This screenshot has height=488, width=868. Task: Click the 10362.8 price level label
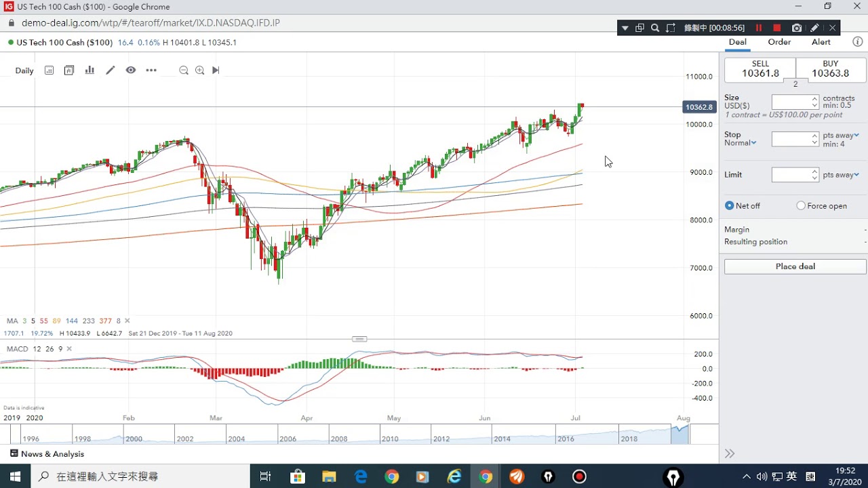[x=698, y=107]
